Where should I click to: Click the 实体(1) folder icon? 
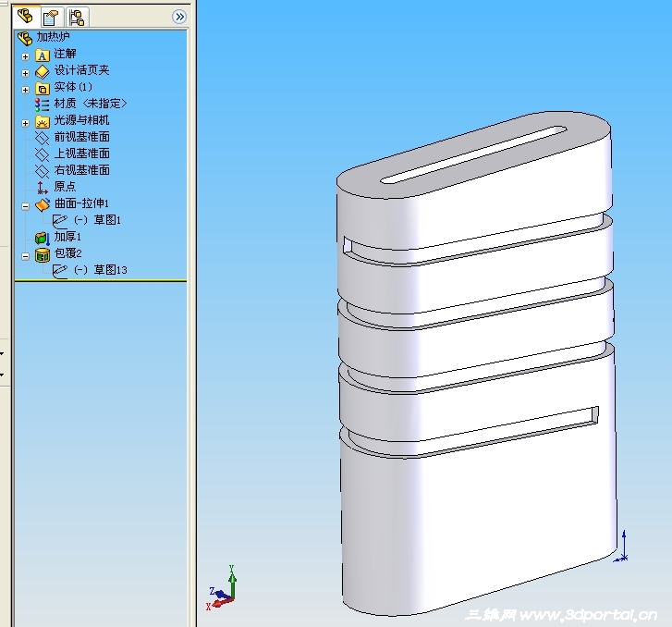click(42, 89)
